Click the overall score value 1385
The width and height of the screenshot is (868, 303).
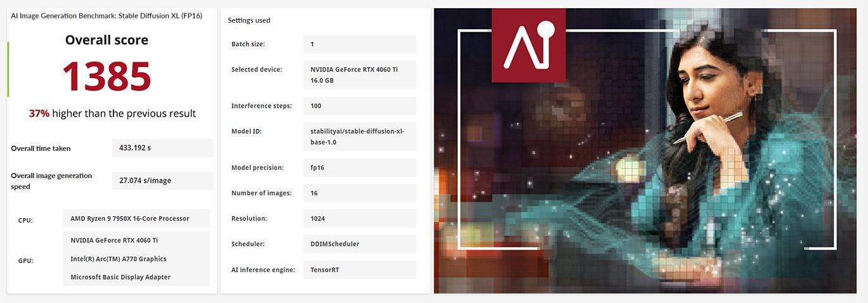[x=107, y=77]
